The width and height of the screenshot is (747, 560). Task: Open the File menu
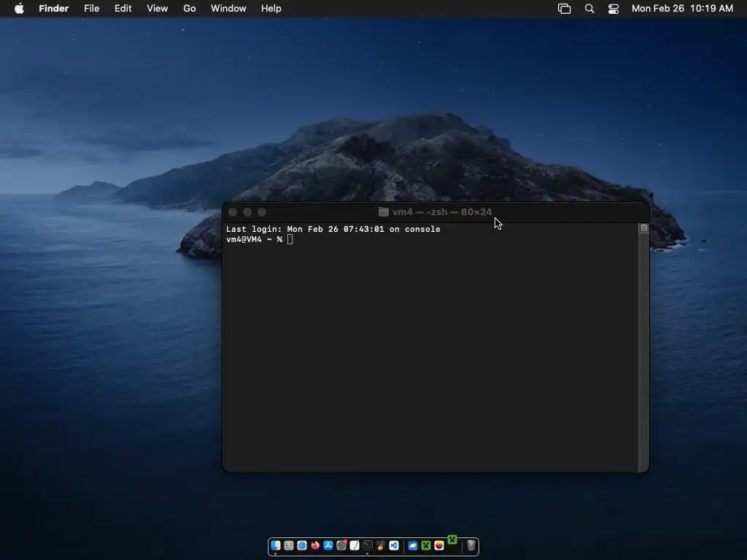click(91, 8)
